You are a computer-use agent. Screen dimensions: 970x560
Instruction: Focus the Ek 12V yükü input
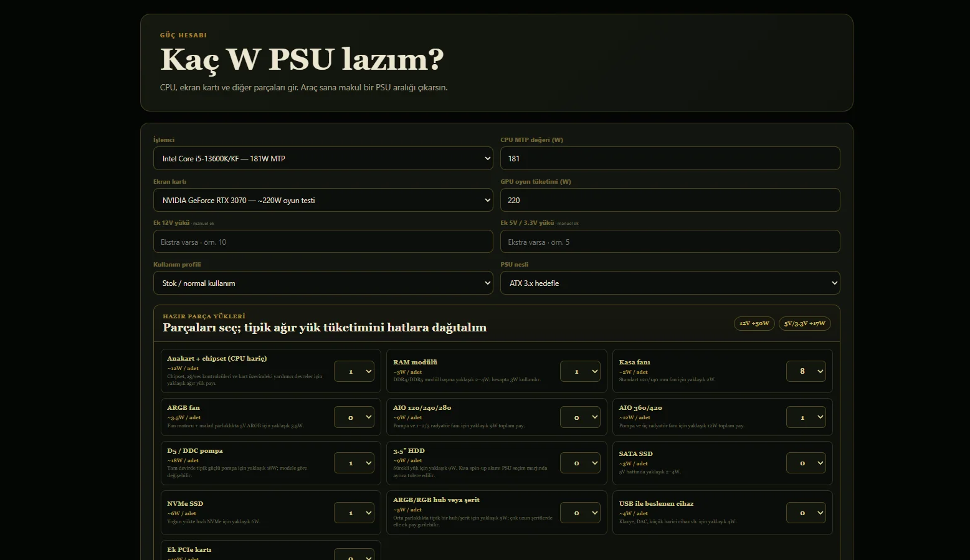pyautogui.click(x=323, y=242)
